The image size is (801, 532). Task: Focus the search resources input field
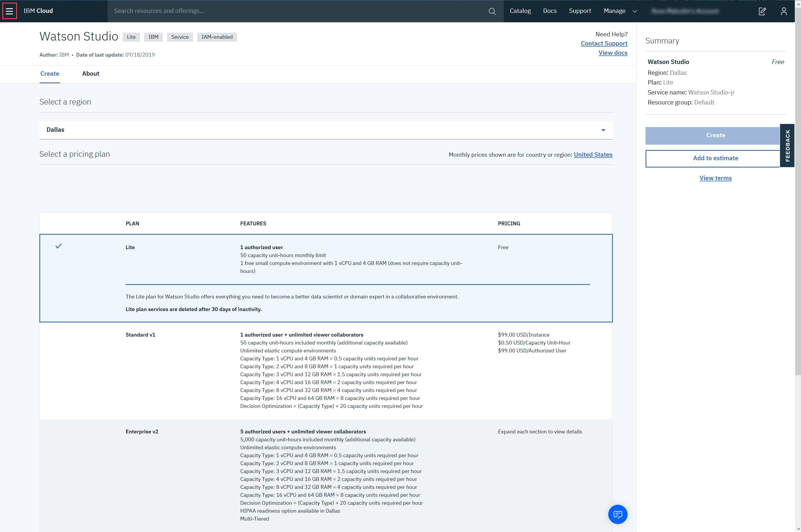pos(299,11)
